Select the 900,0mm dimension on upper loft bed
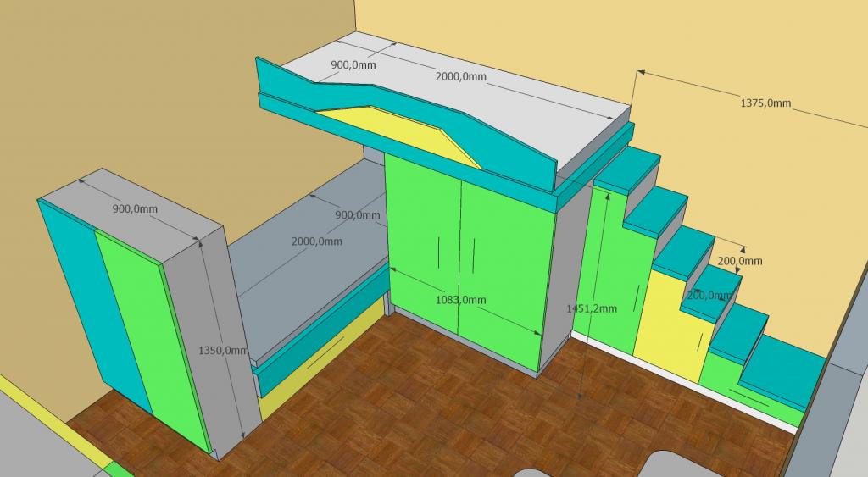 (353, 64)
